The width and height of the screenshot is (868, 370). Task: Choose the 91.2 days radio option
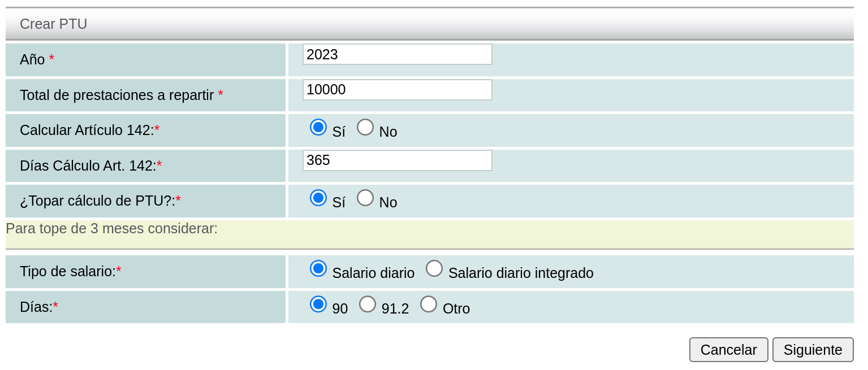pos(368,304)
